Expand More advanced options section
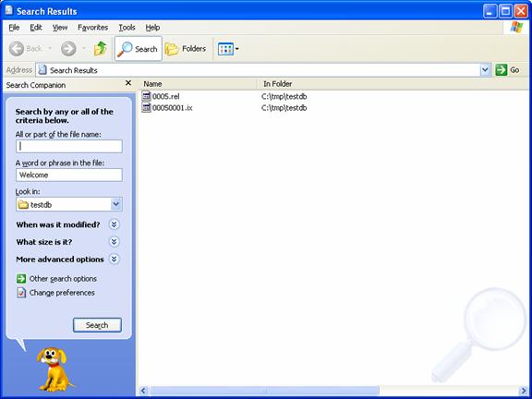The width and height of the screenshot is (532, 399). [114, 260]
